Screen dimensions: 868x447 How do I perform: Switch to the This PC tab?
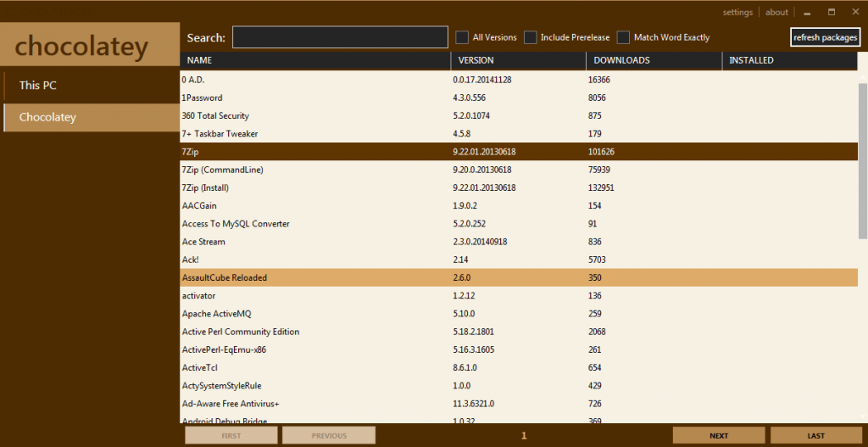92,86
